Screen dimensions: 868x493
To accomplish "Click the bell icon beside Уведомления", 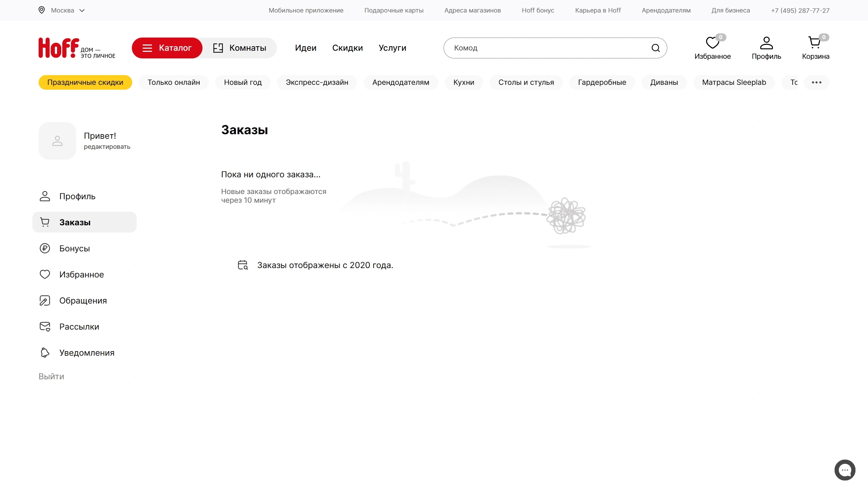I will tap(45, 353).
